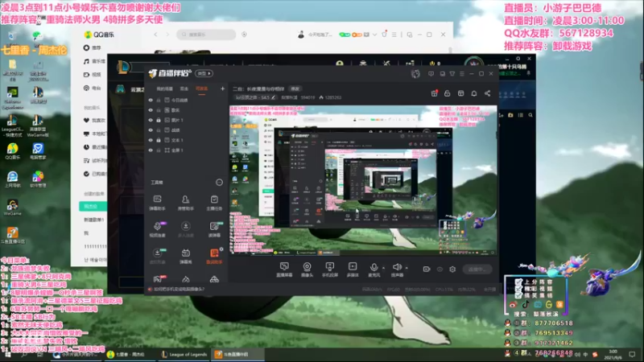Viewport: 644px width, 362px height.
Task: Open the 主播任务 tool
Action: (214, 203)
